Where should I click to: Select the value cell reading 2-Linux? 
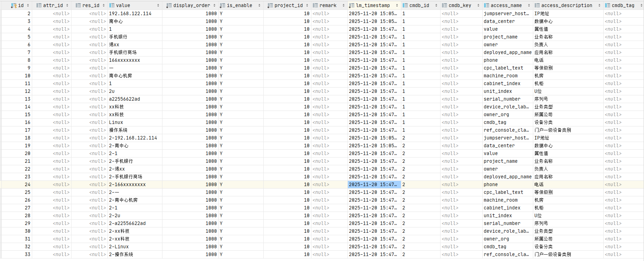pos(119,247)
